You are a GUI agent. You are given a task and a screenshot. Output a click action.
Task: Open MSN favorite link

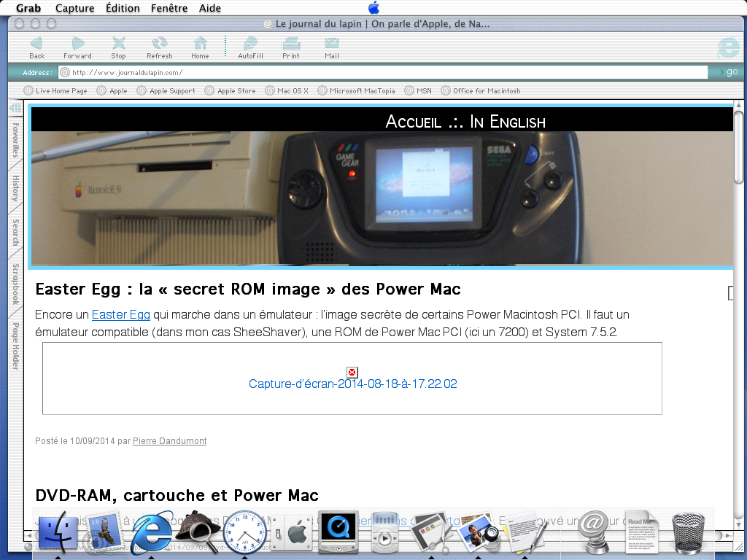click(x=418, y=90)
